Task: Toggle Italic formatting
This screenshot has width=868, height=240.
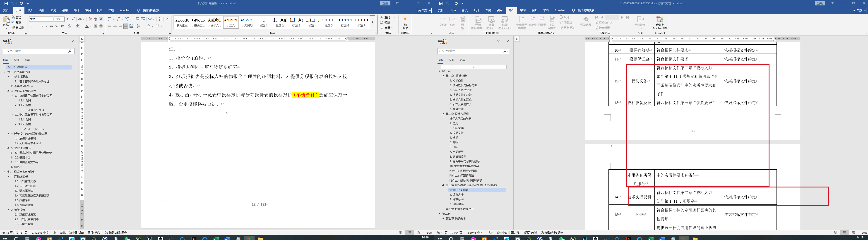Action: coord(37,26)
